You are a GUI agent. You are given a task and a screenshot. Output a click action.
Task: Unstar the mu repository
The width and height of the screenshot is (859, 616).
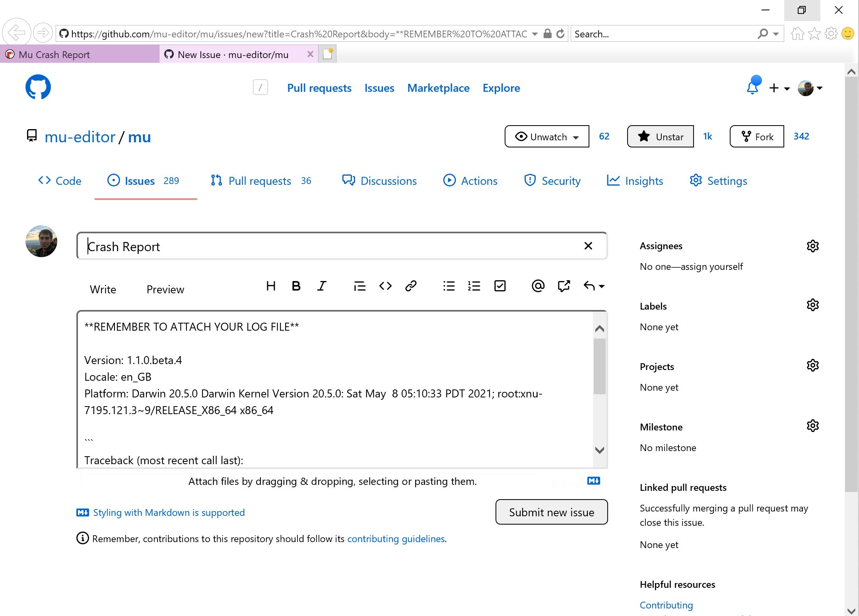(660, 136)
